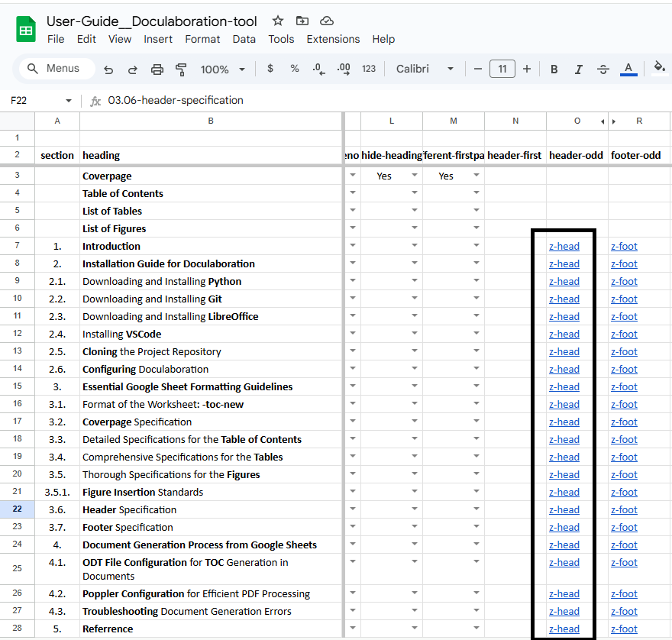Expand hidden columns left arrow after O

[603, 121]
